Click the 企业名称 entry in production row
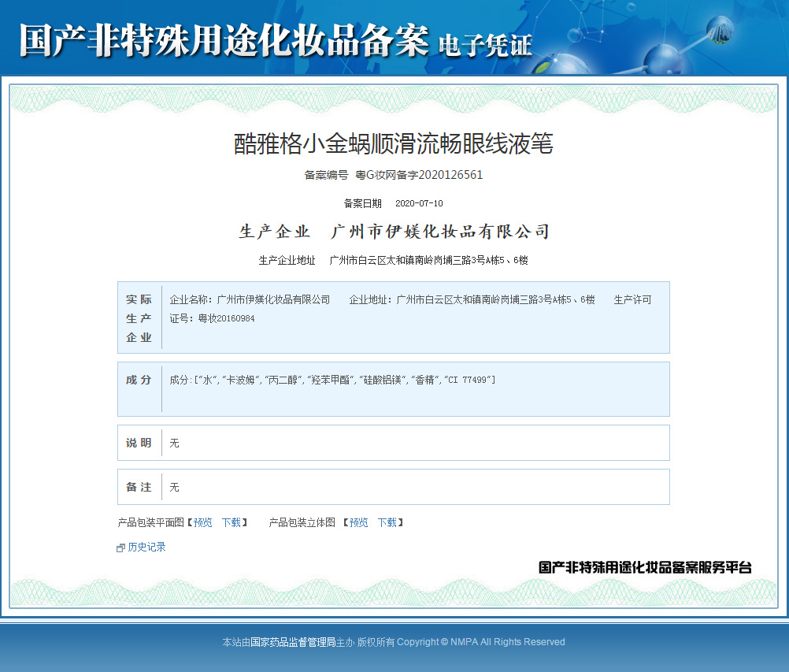 tap(250, 299)
